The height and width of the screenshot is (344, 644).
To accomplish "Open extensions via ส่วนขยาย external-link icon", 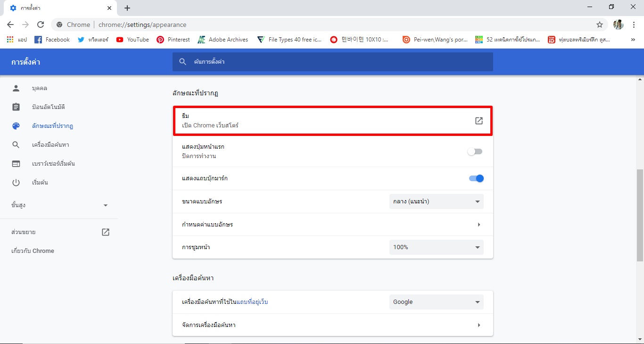I will click(x=105, y=232).
